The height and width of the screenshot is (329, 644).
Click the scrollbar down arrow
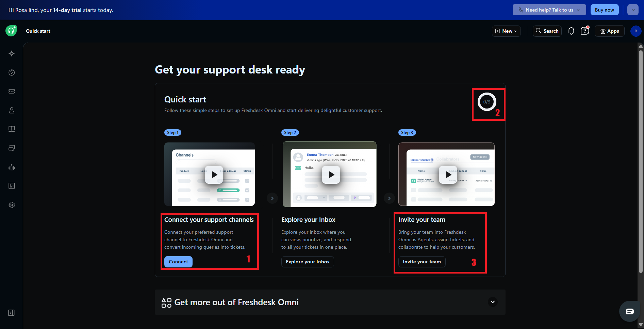point(641,325)
